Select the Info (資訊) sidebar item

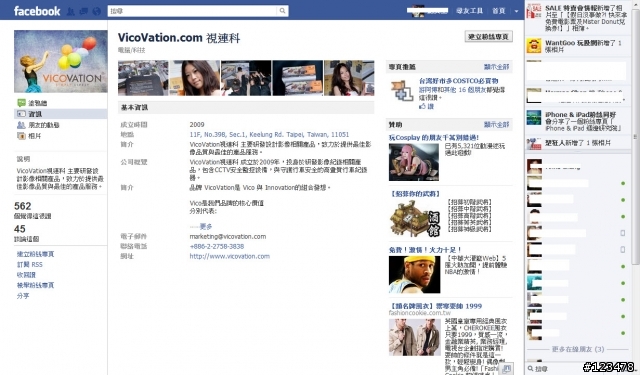coord(61,114)
